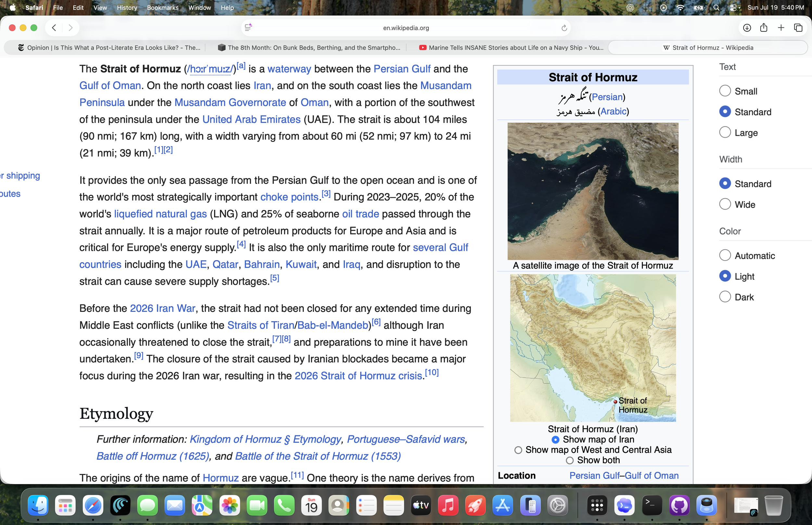Open the 2026 Iran War link
Screen dimensions: 812x525
[x=162, y=309]
